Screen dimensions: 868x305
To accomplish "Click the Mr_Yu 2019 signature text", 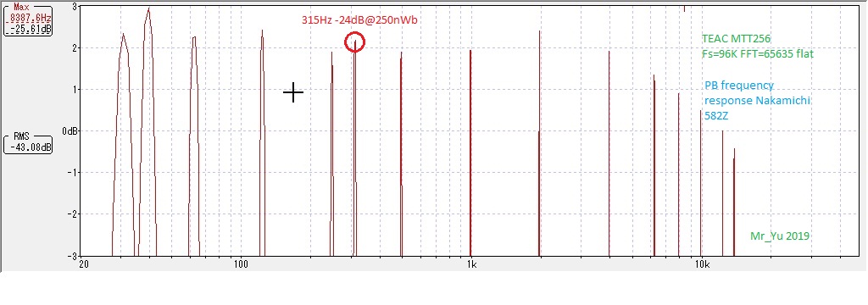I will point(780,236).
